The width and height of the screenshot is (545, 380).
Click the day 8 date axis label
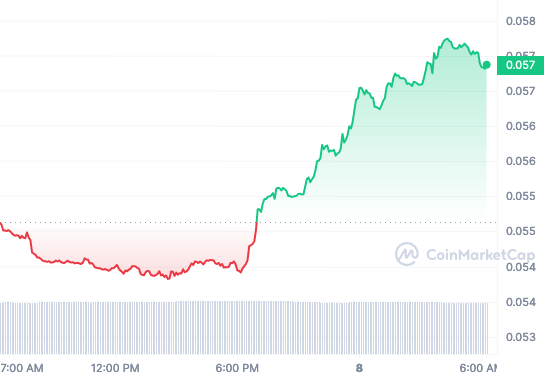point(359,368)
